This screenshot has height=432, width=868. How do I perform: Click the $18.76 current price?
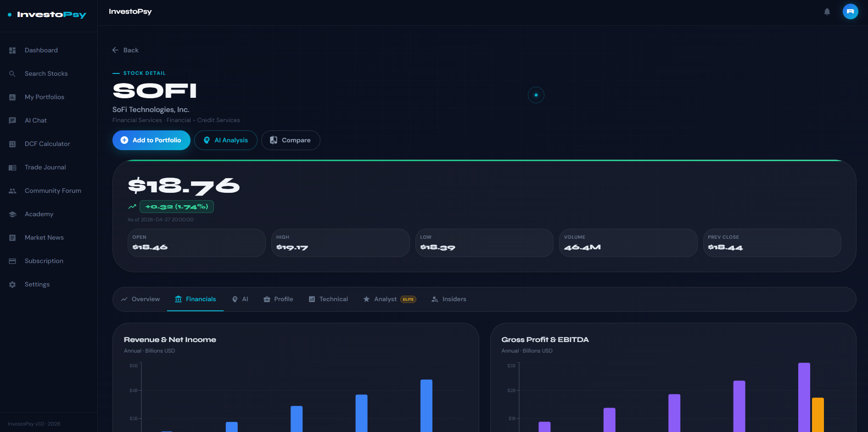[184, 186]
